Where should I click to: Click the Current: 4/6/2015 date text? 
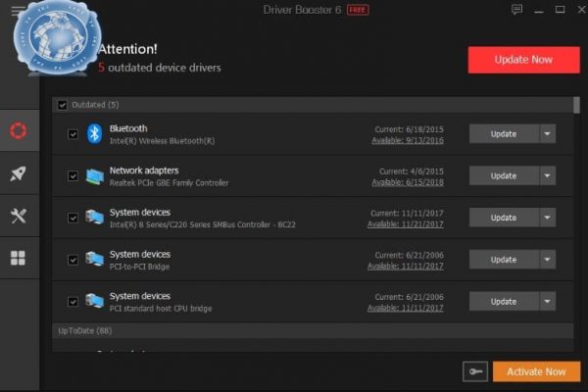[x=412, y=171]
